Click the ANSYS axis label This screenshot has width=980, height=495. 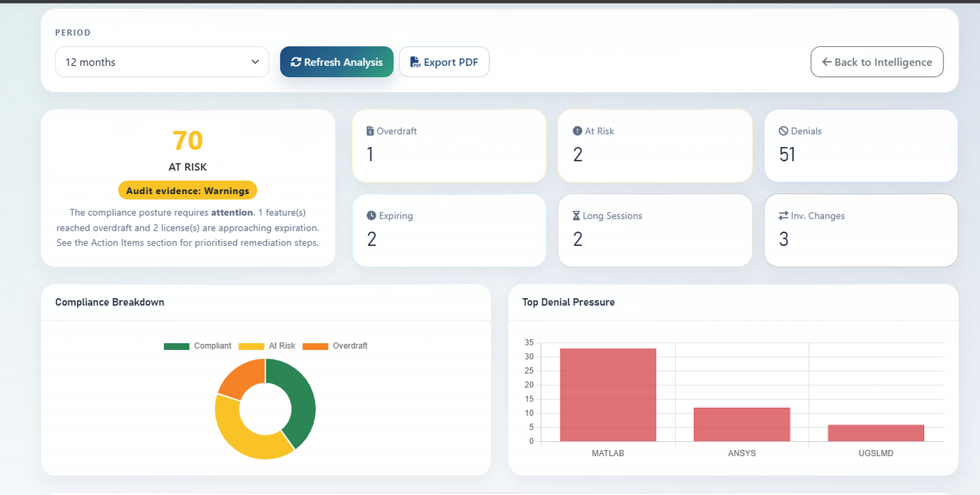click(742, 453)
